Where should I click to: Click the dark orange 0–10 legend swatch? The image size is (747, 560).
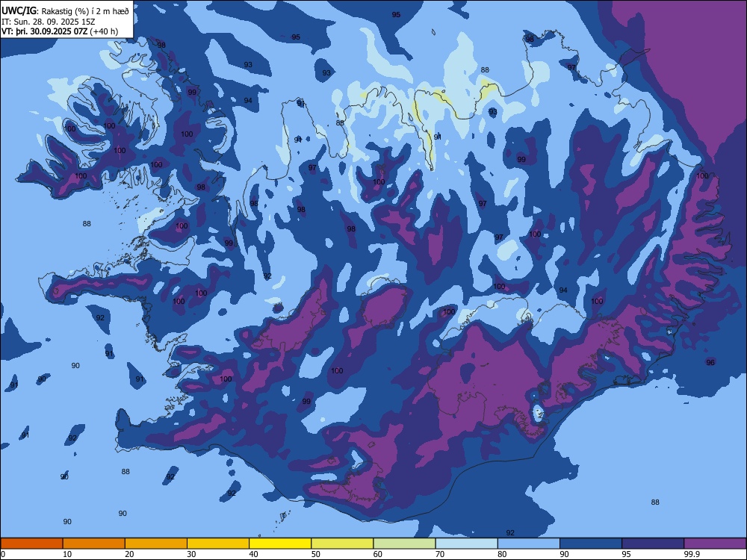[x=32, y=544]
